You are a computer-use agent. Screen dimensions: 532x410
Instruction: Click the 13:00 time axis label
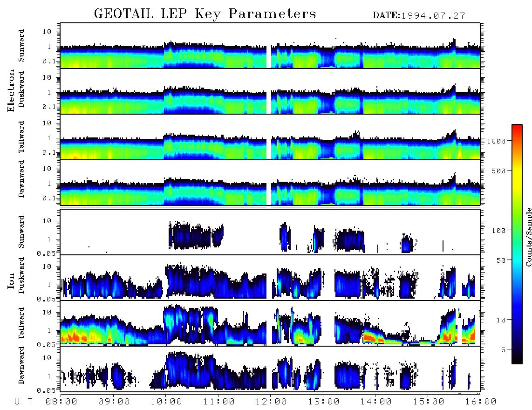click(324, 402)
